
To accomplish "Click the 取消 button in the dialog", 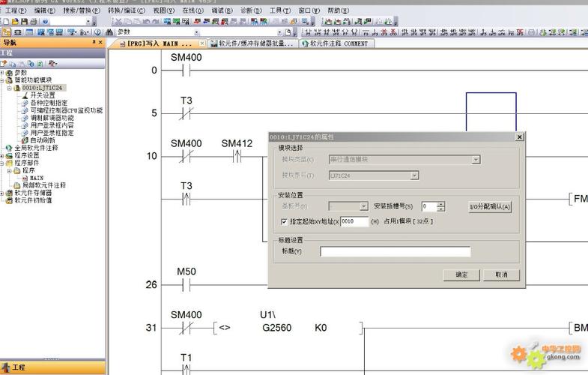I will (501, 274).
